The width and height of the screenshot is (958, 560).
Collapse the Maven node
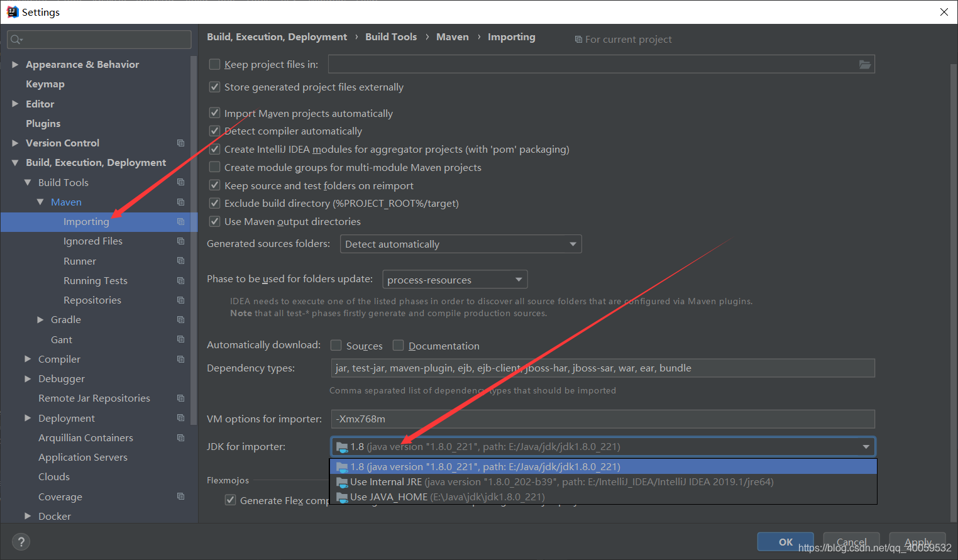coord(40,202)
